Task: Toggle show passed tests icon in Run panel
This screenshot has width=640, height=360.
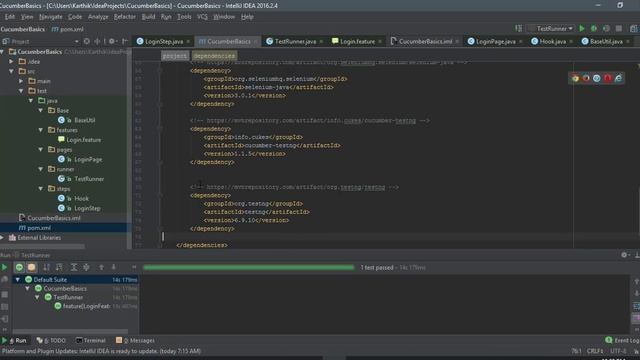Action: pyautogui.click(x=19, y=267)
